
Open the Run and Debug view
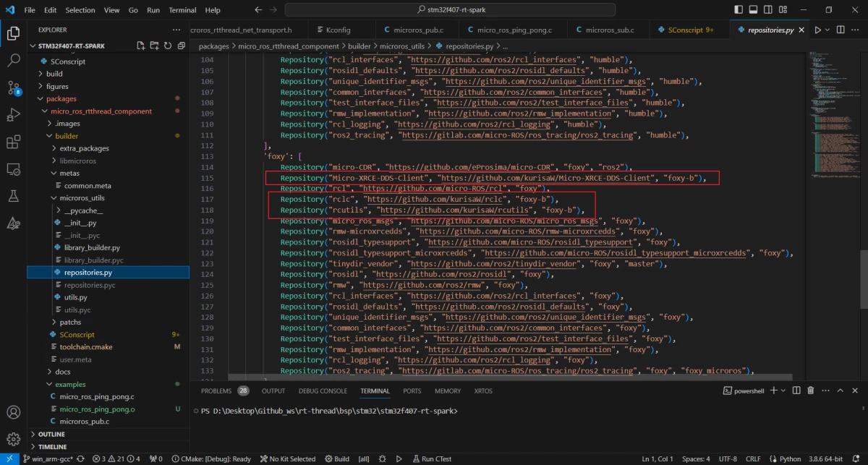click(x=13, y=114)
